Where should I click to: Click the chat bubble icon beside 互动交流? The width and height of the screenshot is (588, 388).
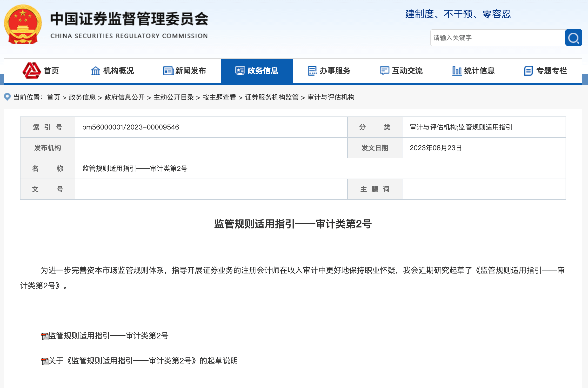(384, 71)
